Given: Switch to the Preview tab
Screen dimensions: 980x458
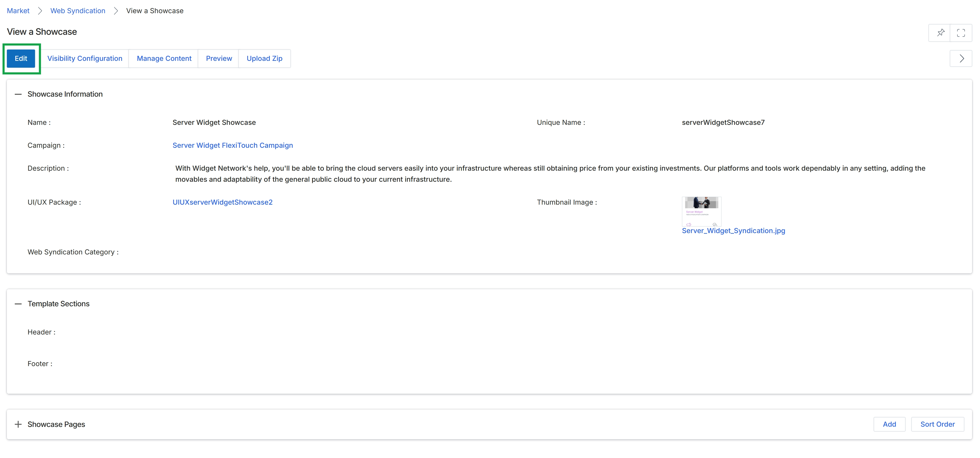Looking at the screenshot, I should (x=219, y=58).
